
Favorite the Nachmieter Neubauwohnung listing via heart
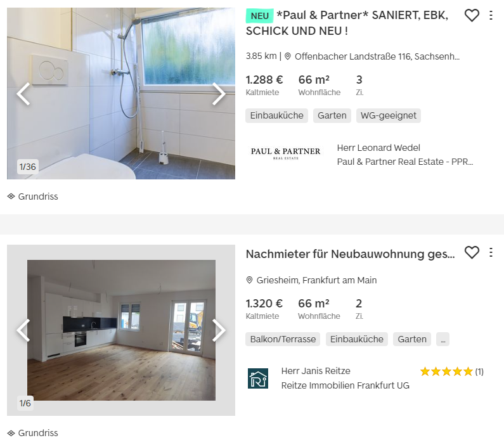(x=472, y=252)
